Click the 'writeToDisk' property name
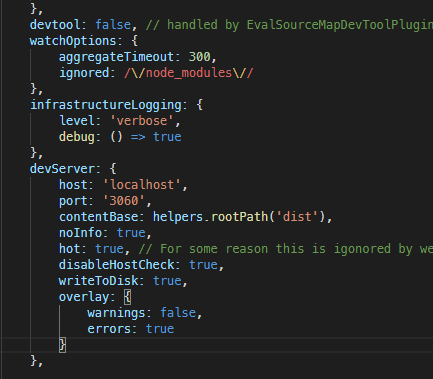Image resolution: width=433 pixels, height=379 pixels. click(98, 281)
